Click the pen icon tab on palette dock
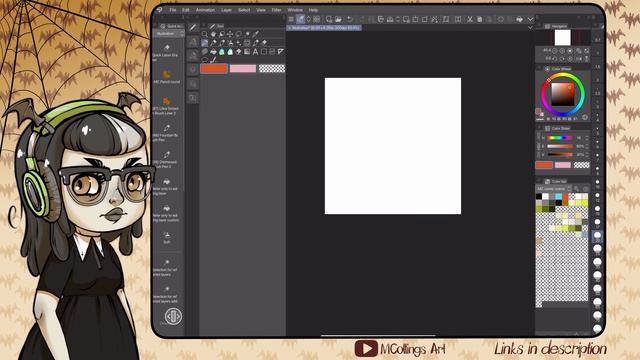The height and width of the screenshot is (360, 640). (x=193, y=27)
